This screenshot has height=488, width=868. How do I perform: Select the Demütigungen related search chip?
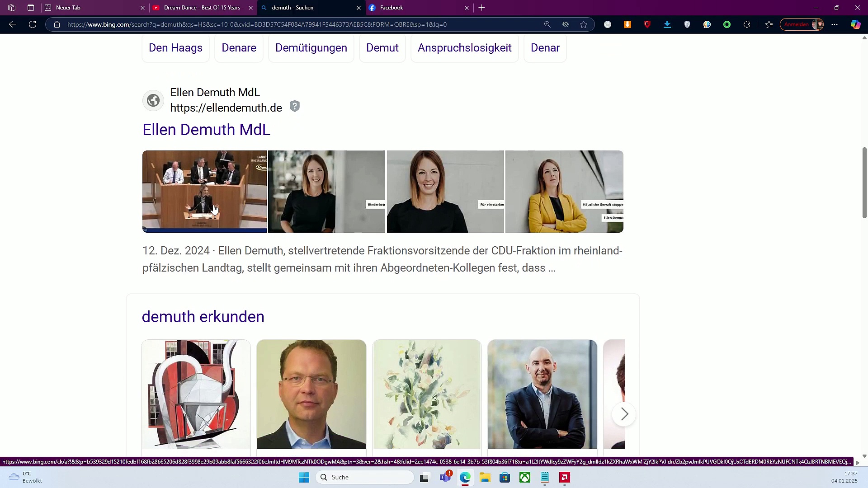click(x=311, y=48)
